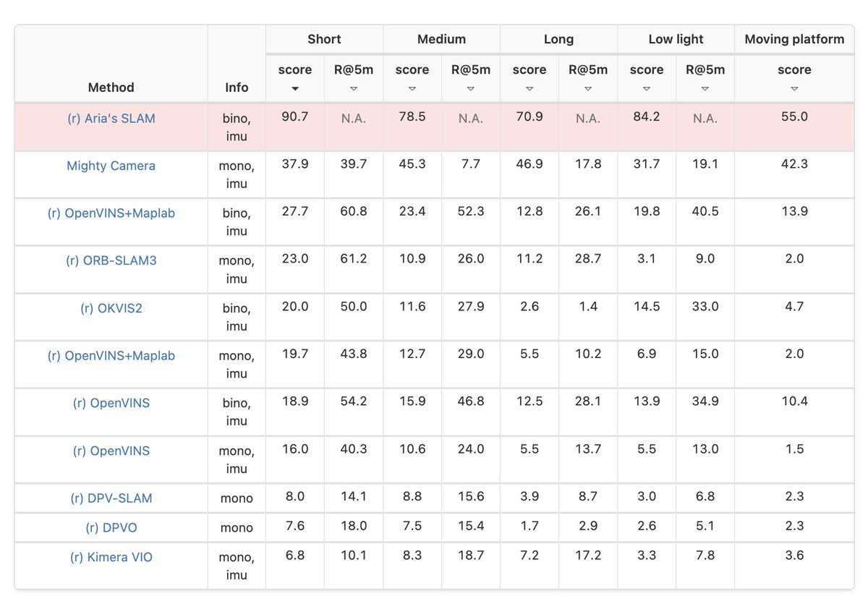Select OpenVINS+Maplab bino short R@5m 60.8

[354, 212]
